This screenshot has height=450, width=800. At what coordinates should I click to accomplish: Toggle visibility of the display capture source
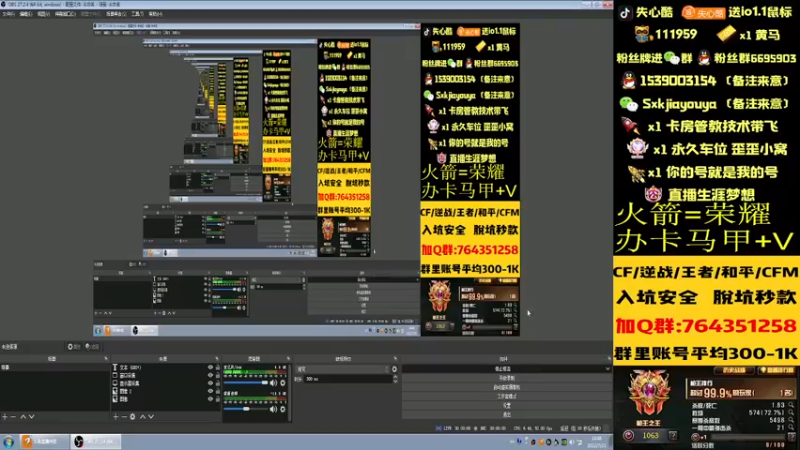(210, 383)
